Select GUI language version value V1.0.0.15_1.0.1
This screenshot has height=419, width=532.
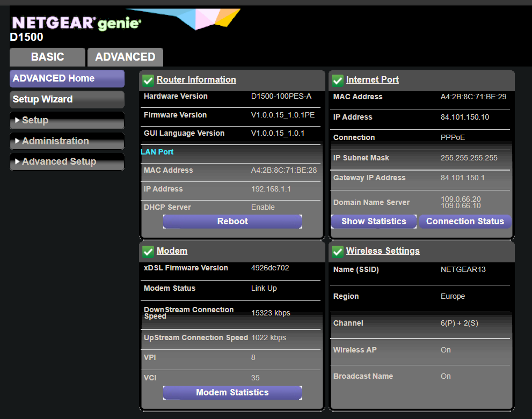(278, 133)
